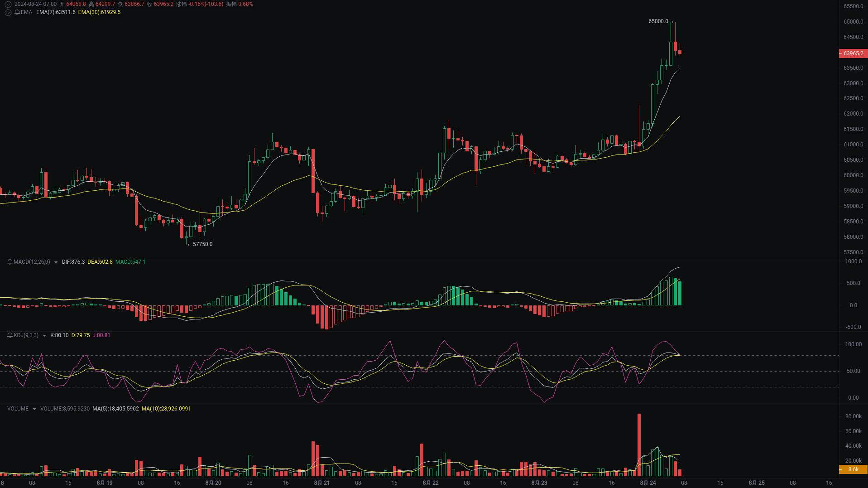Open the MACD(12,26,9) settings dropdown
868x488 pixels.
click(x=55, y=262)
